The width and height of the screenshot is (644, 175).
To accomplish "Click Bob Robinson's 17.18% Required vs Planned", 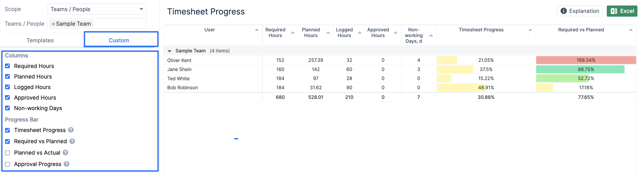I will tap(586, 88).
